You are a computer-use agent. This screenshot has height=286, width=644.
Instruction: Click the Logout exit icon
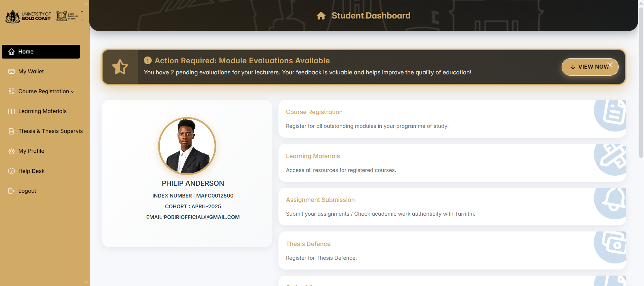pos(11,191)
